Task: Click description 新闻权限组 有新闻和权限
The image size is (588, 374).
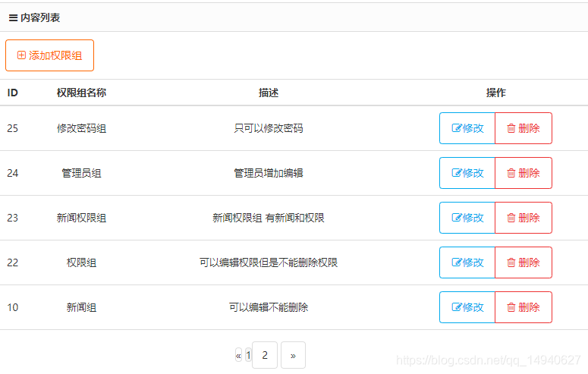Action: 269,218
